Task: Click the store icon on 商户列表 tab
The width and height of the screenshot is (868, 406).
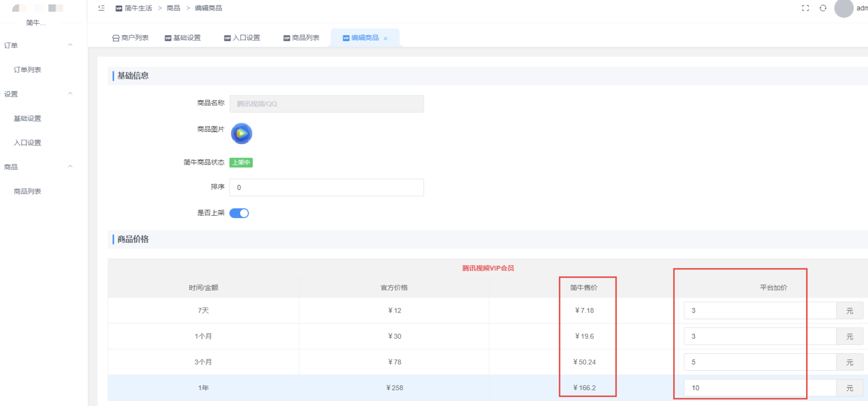Action: tap(116, 38)
